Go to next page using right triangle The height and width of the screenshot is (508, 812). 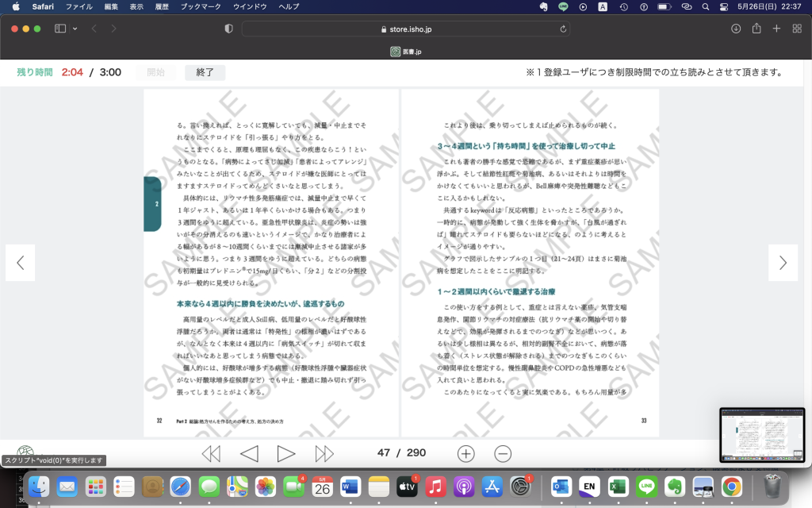pos(285,453)
